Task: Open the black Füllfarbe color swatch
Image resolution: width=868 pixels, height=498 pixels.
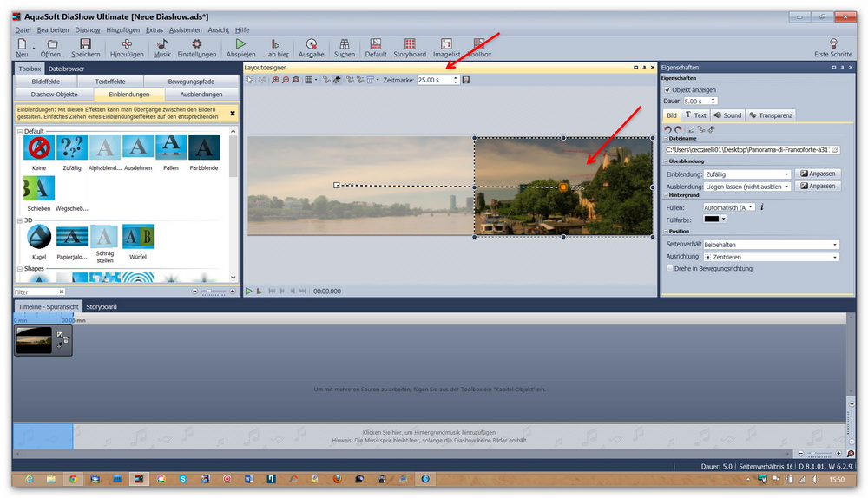Action: pyautogui.click(x=715, y=220)
